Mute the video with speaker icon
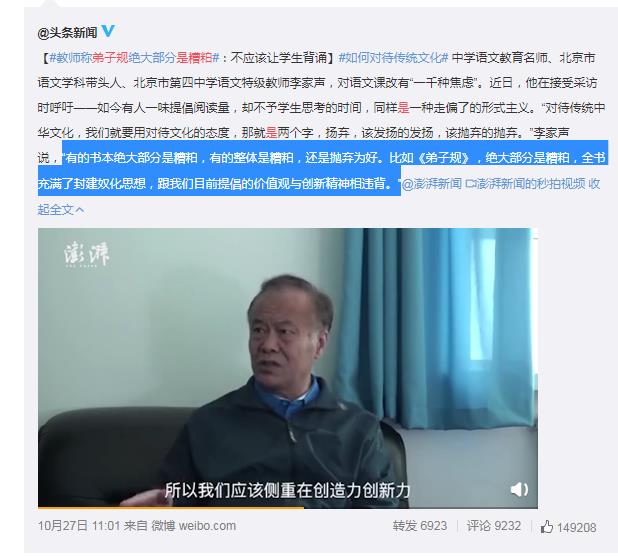Viewport: 618px width, 557px height. pos(519,489)
